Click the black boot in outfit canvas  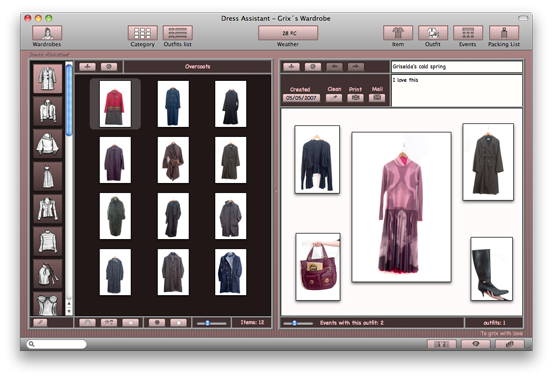[491, 269]
